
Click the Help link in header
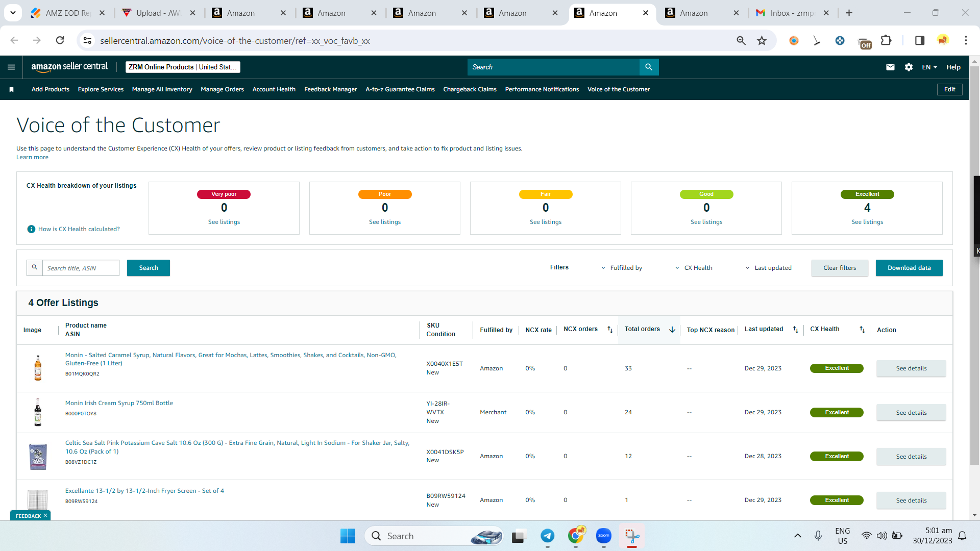[953, 67]
